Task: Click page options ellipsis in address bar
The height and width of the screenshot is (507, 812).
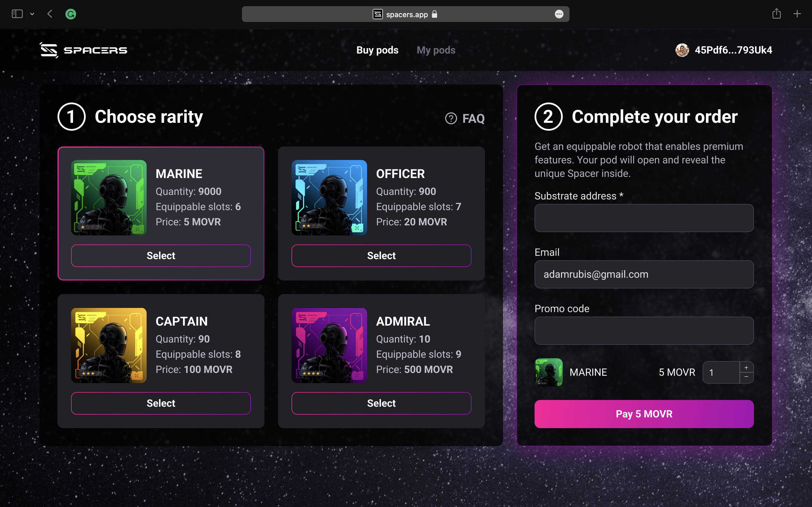Action: click(x=559, y=14)
